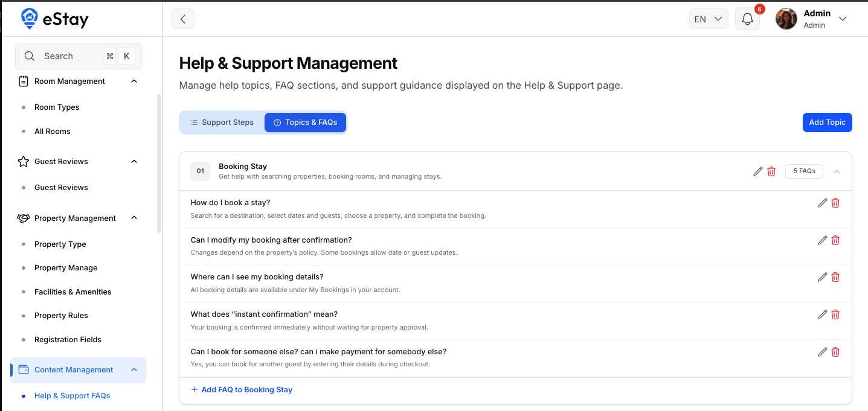Click the eStay logo icon

coord(29,18)
